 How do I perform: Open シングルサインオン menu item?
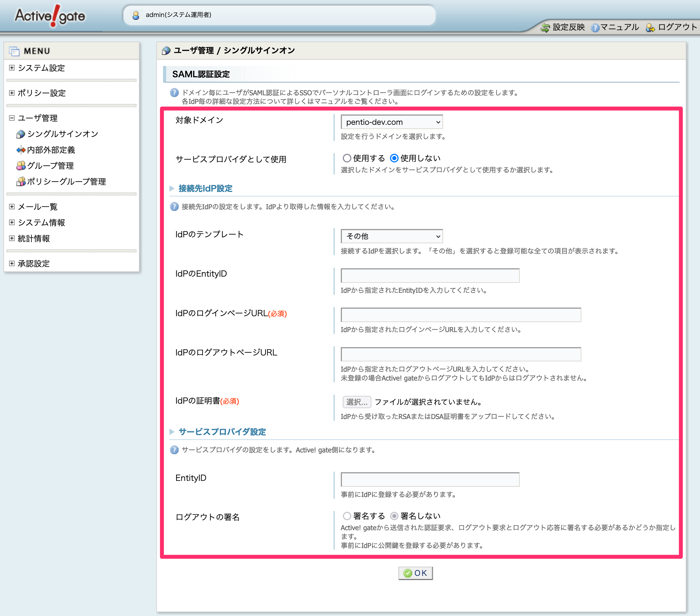pos(63,134)
